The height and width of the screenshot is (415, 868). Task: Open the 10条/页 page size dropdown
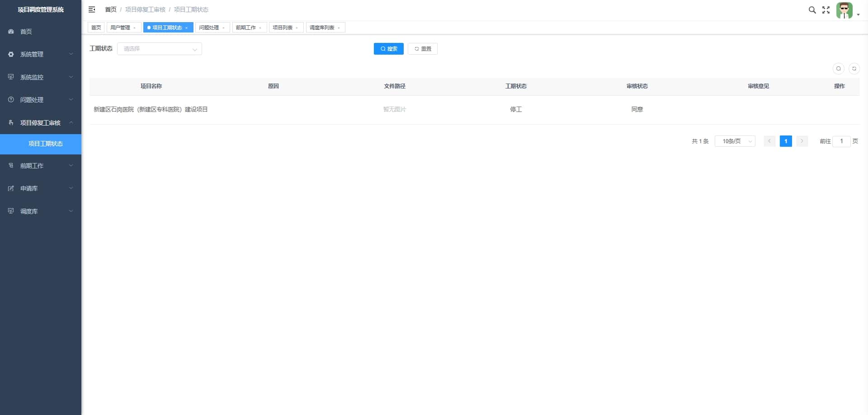pyautogui.click(x=735, y=141)
